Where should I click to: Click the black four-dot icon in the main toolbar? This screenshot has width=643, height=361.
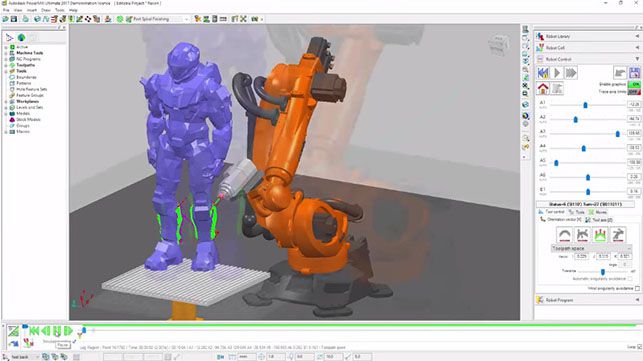tap(88, 19)
